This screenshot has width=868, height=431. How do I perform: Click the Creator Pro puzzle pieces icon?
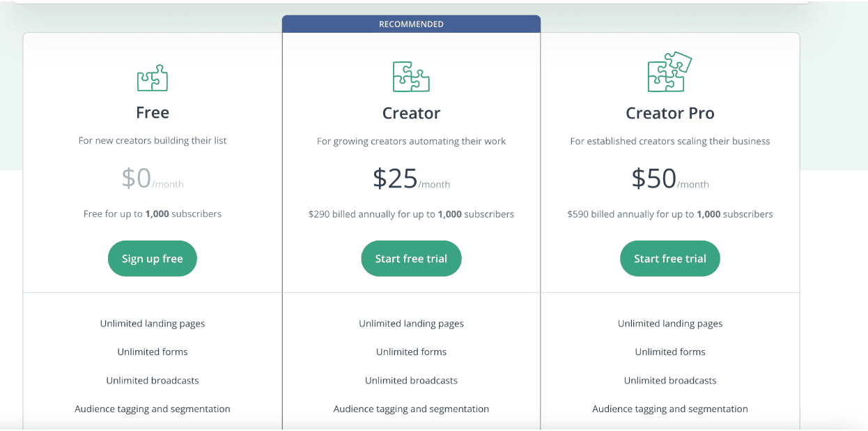tap(669, 72)
